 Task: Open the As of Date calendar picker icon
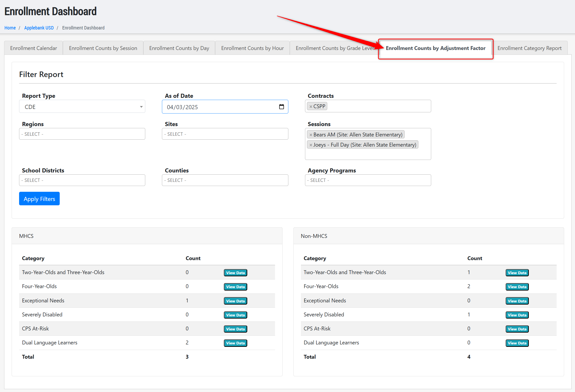(x=281, y=107)
